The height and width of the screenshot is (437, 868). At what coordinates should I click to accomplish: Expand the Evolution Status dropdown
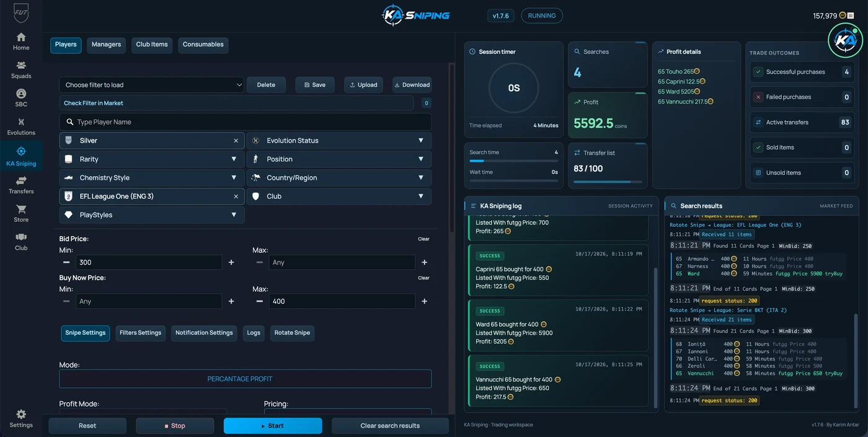click(x=339, y=141)
